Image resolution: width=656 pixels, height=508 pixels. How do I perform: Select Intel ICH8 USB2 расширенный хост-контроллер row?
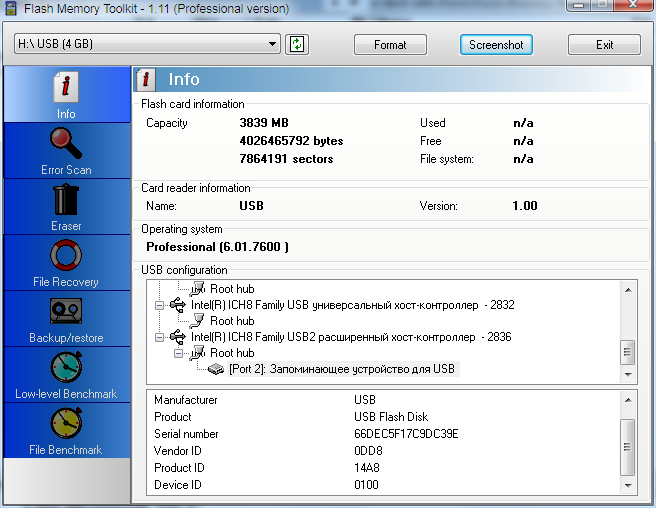351,337
